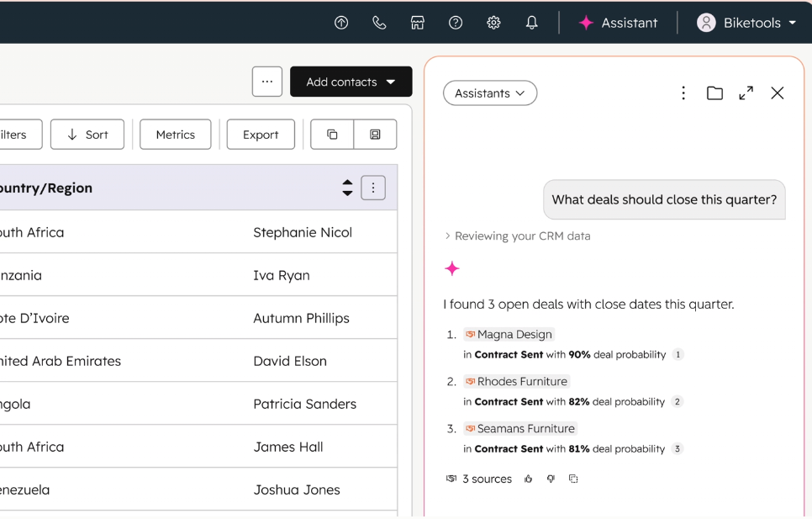
Task: Click the Venezuela country cell
Action: point(25,490)
